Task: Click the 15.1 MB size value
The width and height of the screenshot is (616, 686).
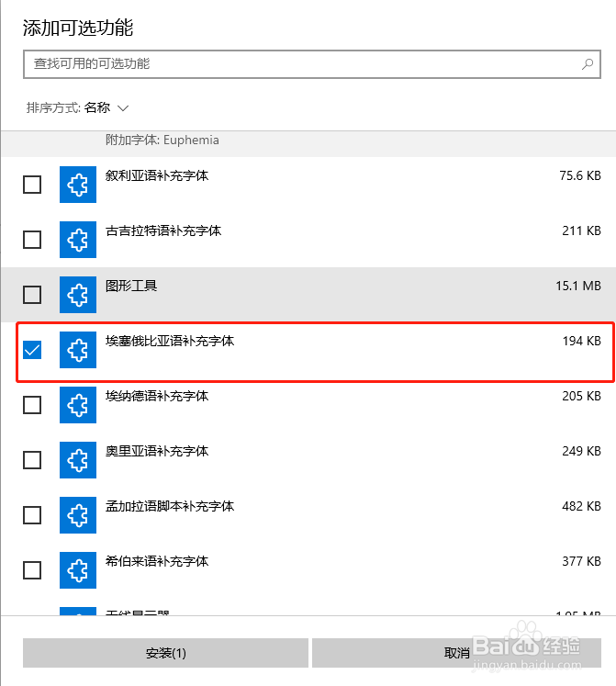Action: click(578, 287)
